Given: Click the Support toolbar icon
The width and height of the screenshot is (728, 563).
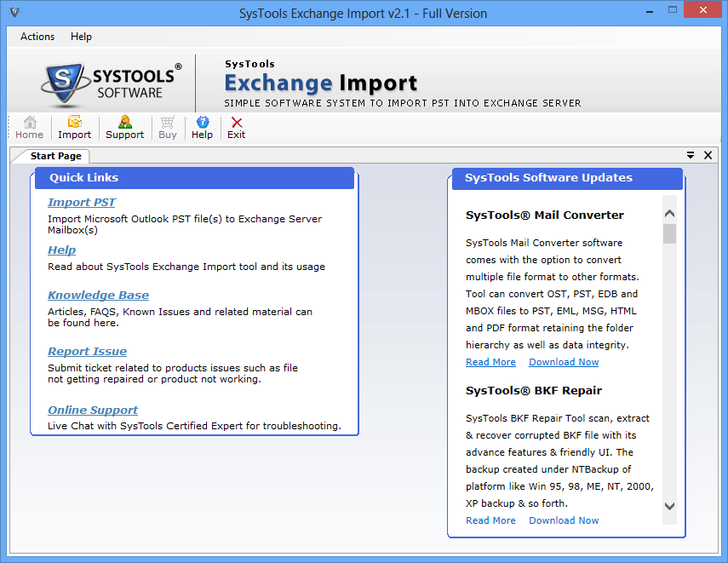Looking at the screenshot, I should tap(124, 128).
